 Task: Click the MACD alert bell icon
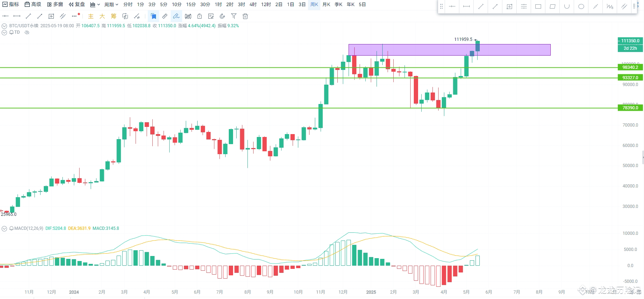(11, 228)
